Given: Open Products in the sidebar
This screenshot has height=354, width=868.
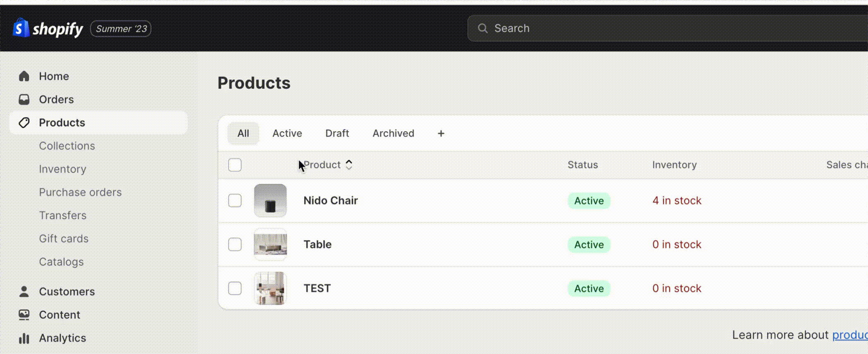Looking at the screenshot, I should point(98,122).
